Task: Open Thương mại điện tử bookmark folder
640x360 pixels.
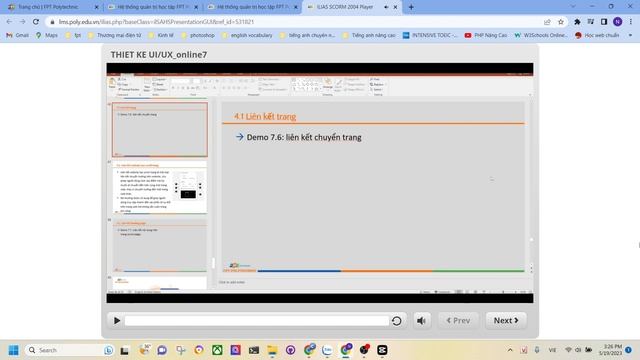Action: [114, 36]
